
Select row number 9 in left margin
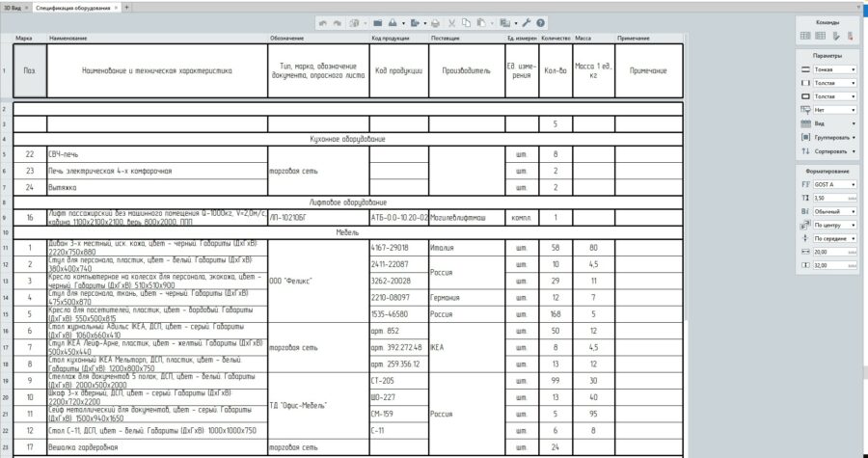[x=5, y=218]
